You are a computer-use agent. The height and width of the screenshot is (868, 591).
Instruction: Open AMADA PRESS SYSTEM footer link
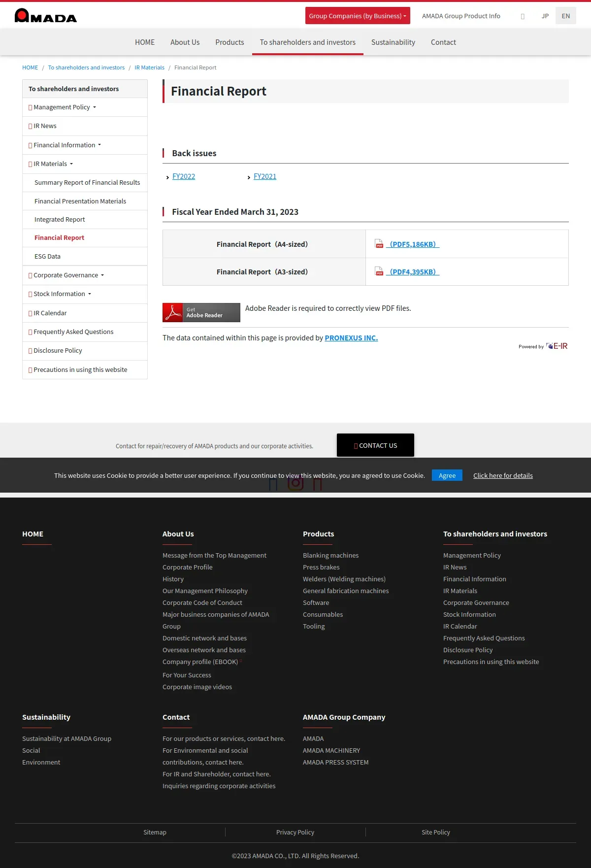coord(335,762)
